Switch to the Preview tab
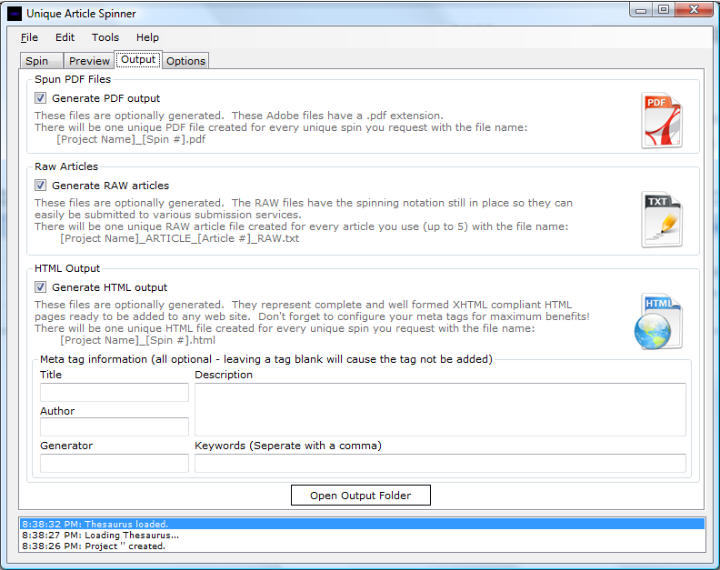The height and width of the screenshot is (570, 720). pyautogui.click(x=89, y=61)
